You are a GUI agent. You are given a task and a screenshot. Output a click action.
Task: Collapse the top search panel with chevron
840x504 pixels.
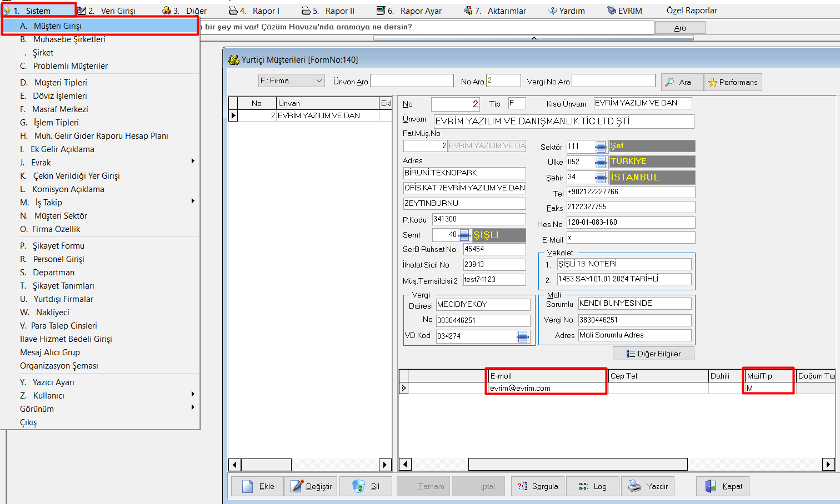(533, 38)
